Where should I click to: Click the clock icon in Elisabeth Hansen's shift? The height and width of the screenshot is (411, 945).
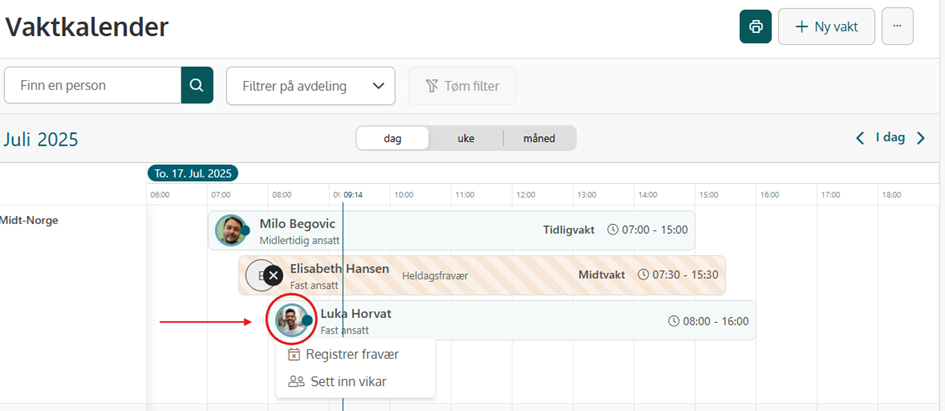pyautogui.click(x=643, y=275)
